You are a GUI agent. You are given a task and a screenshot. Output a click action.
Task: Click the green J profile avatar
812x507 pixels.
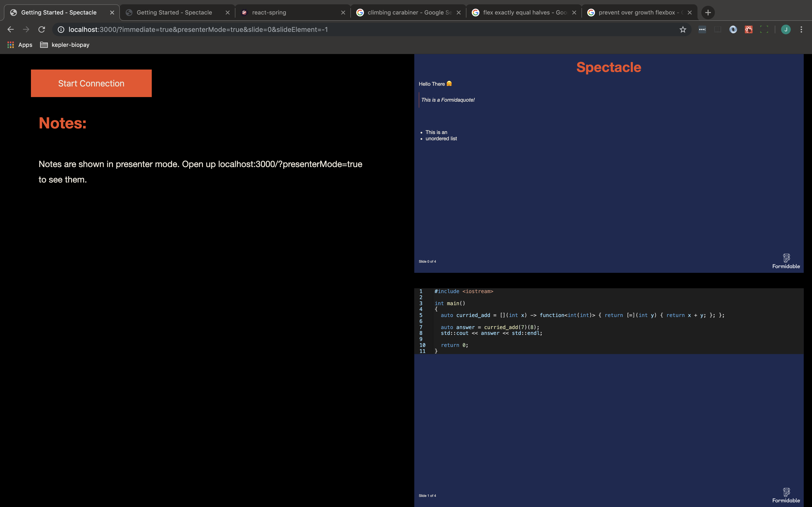coord(786,29)
